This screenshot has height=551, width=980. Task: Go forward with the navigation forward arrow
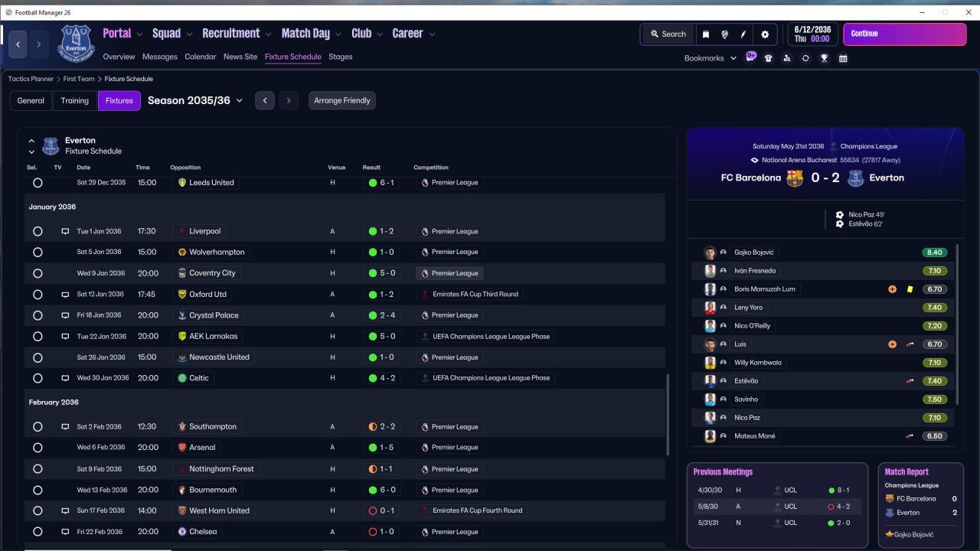tap(39, 44)
